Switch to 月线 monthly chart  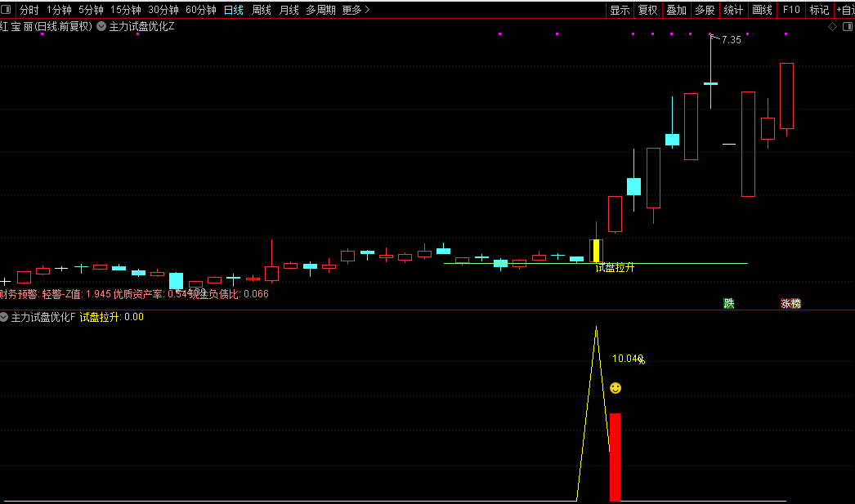click(x=289, y=10)
